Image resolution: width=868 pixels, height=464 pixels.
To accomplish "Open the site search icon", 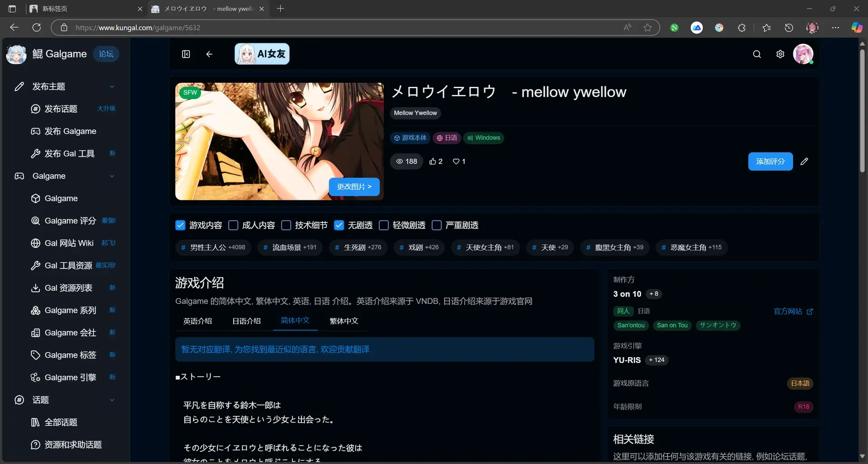I will click(x=757, y=54).
